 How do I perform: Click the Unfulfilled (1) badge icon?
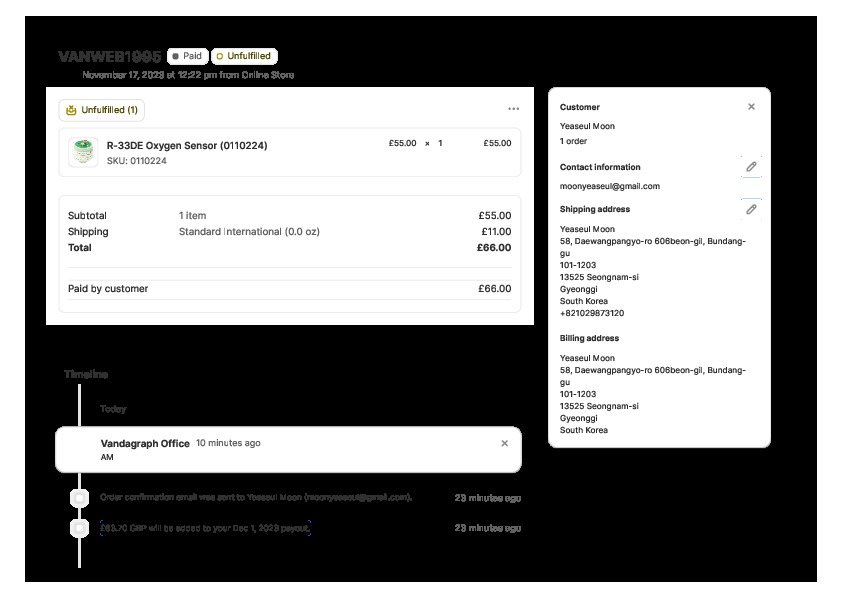coord(71,110)
